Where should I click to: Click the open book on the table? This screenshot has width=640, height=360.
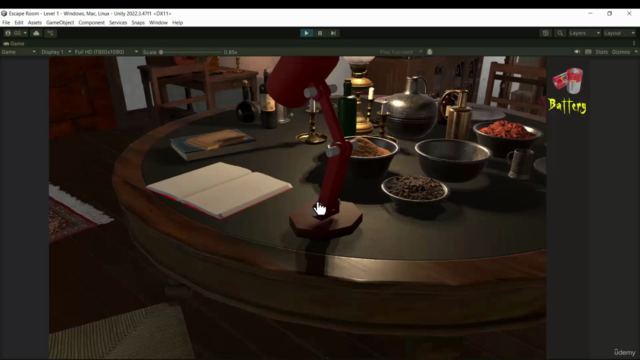(x=220, y=189)
